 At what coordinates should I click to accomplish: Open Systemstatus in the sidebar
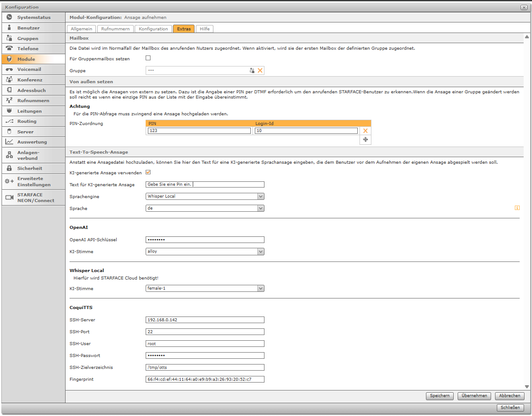coord(33,18)
